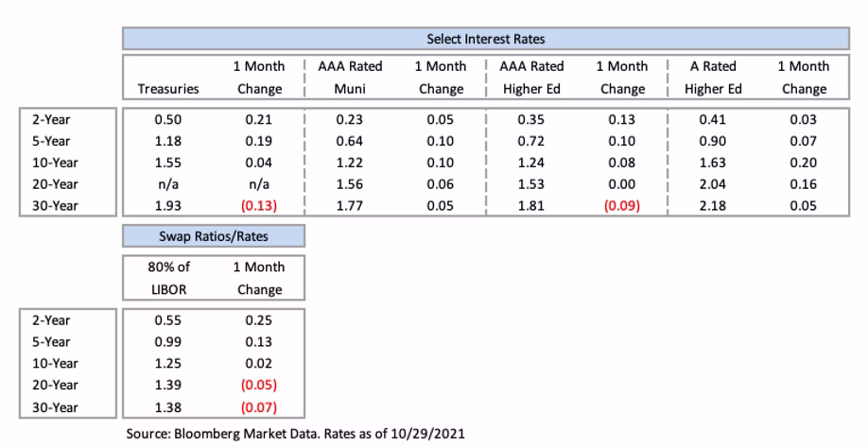868x448 pixels.
Task: Click LIBOR 5-Year value 0.99
Action: click(168, 342)
